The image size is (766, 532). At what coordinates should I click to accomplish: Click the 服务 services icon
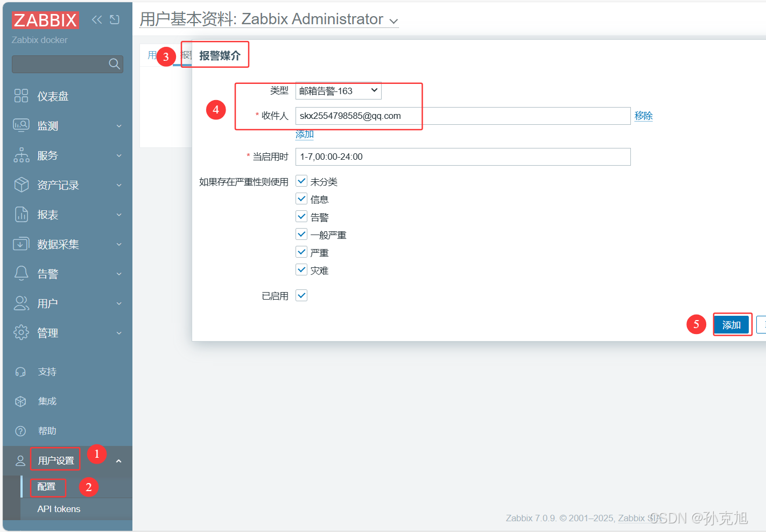(x=21, y=155)
